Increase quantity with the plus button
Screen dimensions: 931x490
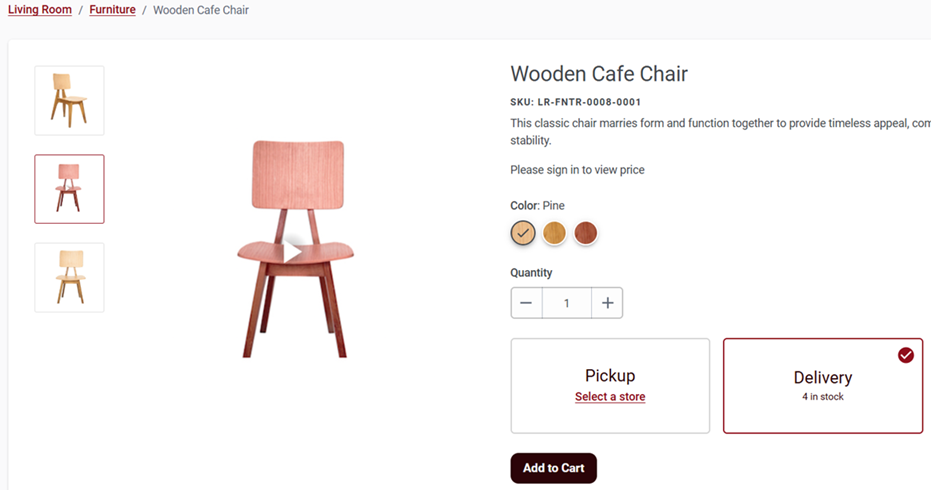tap(607, 303)
